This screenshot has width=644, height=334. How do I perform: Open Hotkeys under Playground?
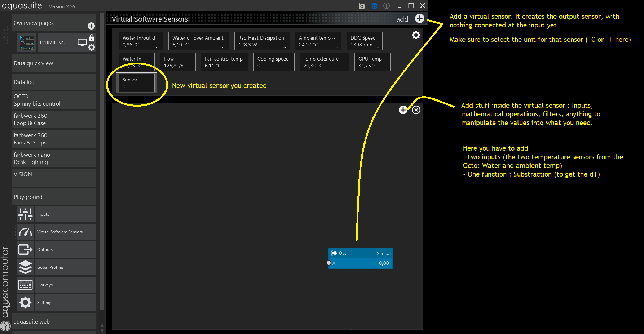coord(66,285)
